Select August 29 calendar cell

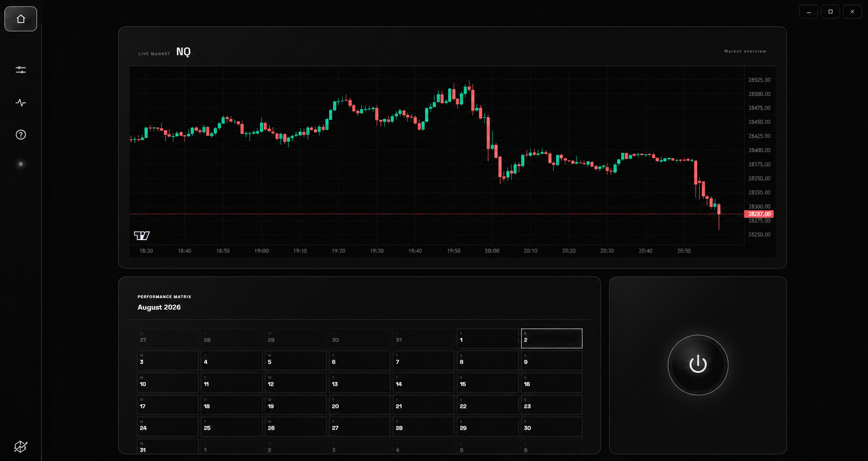coord(487,427)
